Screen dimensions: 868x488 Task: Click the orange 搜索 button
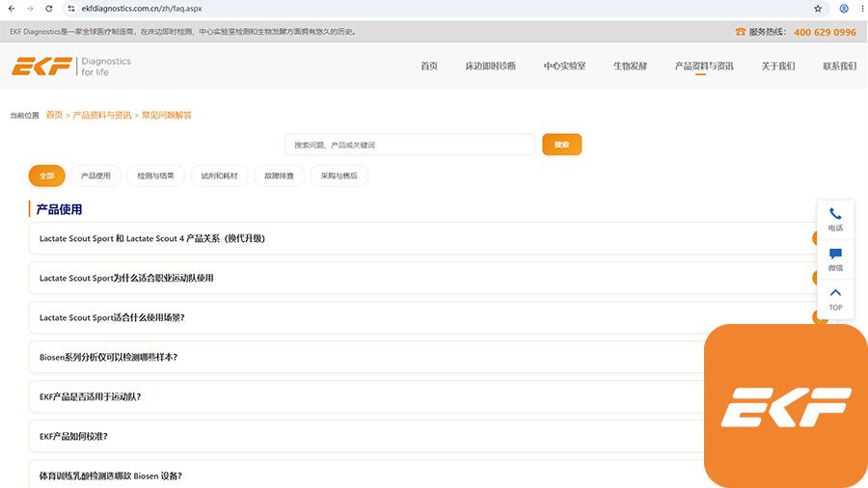pos(562,145)
